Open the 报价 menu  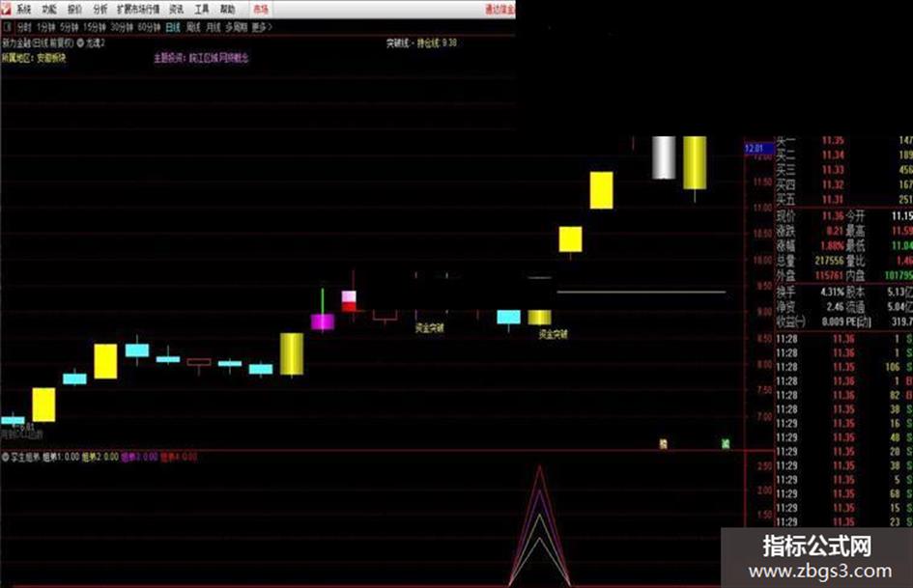(x=74, y=10)
